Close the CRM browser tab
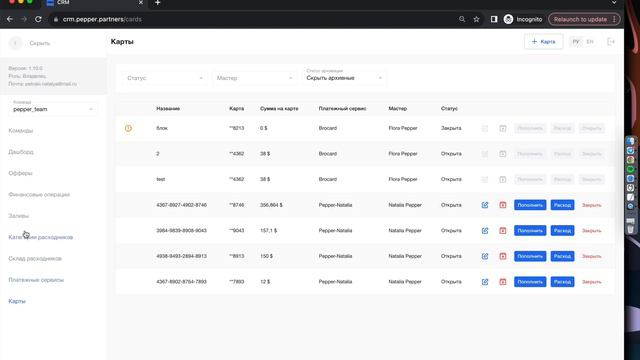 click(140, 3)
